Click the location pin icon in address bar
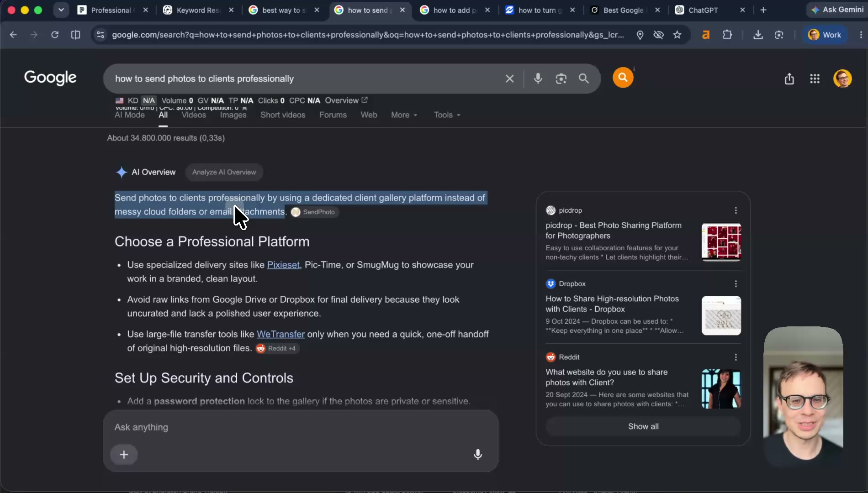 point(640,35)
